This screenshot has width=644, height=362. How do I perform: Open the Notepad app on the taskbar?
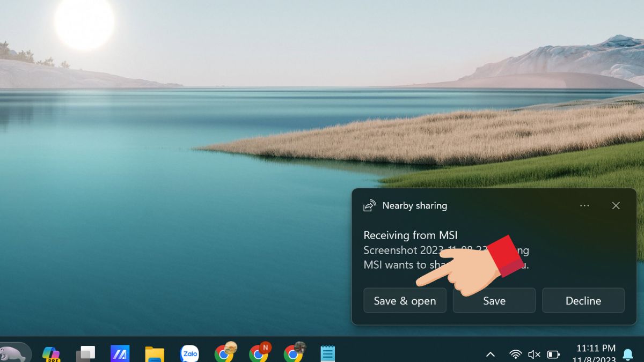327,354
